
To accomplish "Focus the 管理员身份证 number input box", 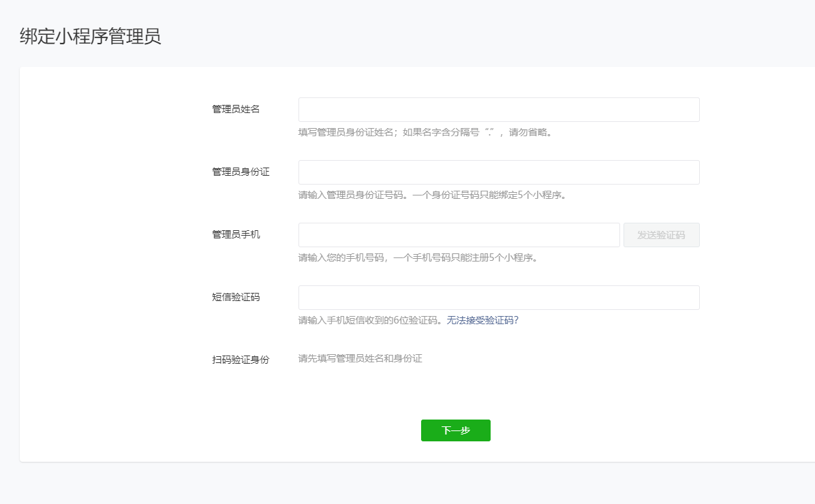I will pos(499,172).
